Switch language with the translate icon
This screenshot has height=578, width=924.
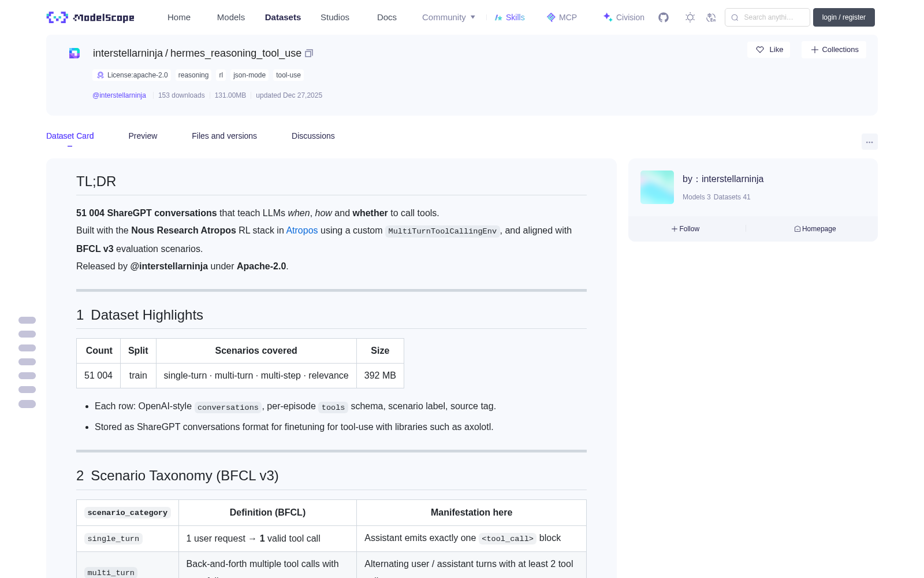[711, 17]
